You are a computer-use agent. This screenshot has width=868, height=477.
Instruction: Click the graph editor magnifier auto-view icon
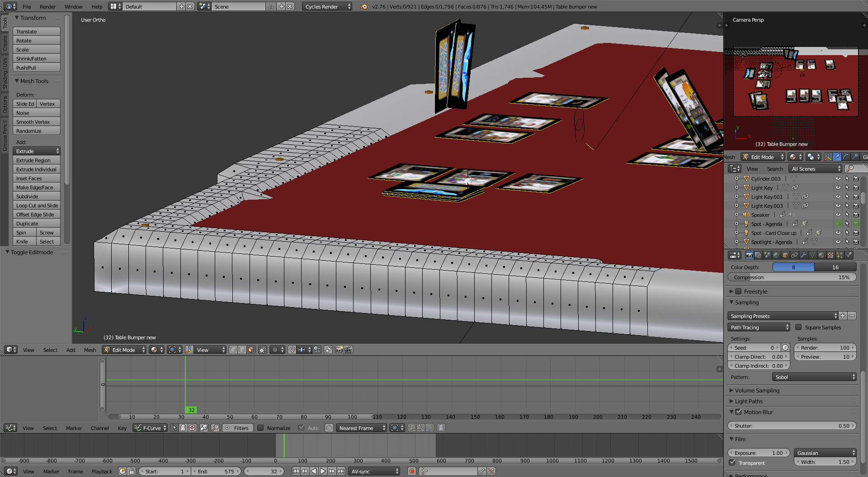point(215,428)
